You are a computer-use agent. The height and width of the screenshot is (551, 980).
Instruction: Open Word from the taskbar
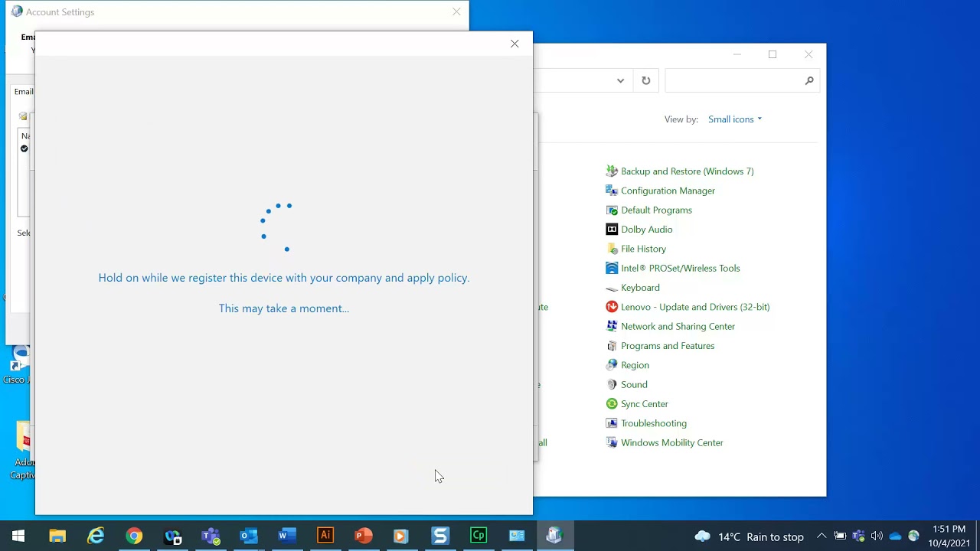tap(287, 536)
